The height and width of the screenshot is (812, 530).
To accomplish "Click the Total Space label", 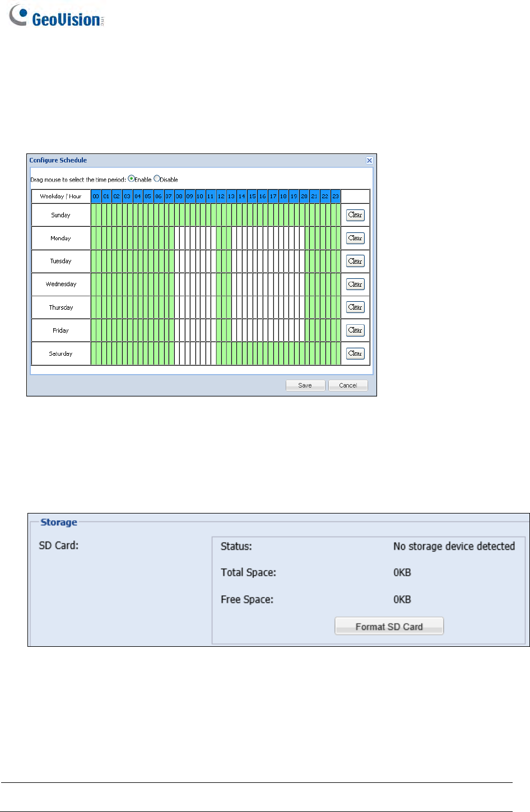I will tap(248, 572).
